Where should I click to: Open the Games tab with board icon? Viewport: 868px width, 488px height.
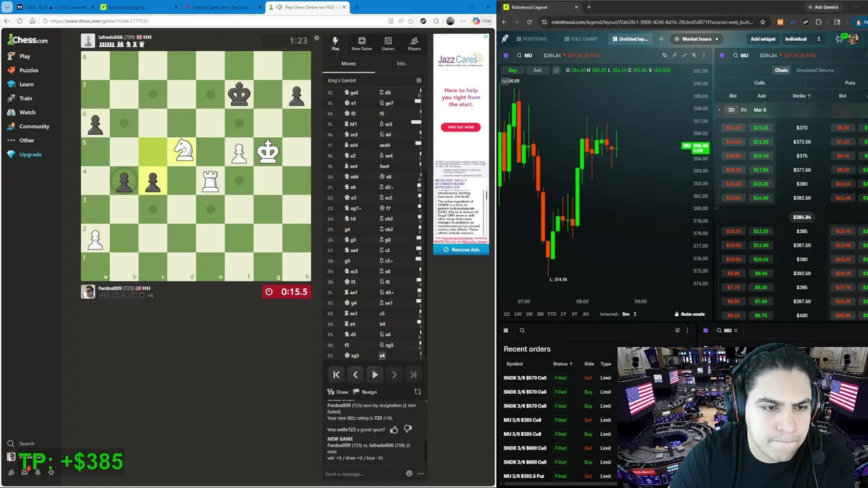[388, 44]
